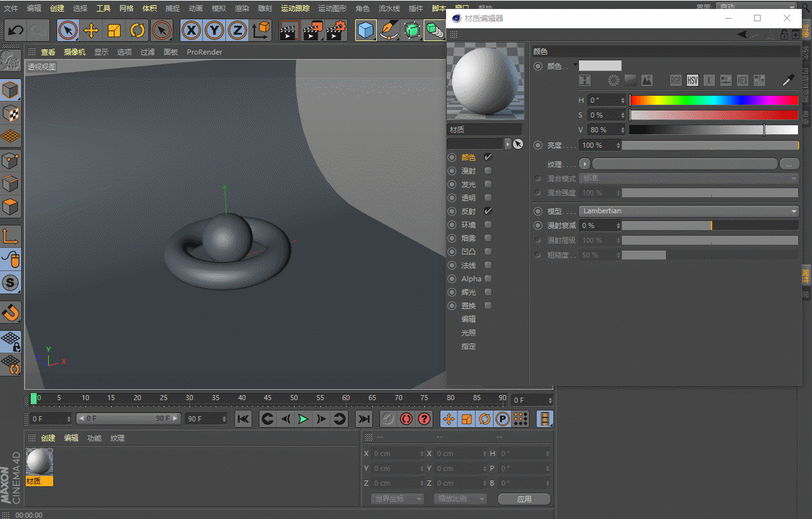This screenshot has width=812, height=519.
Task: Add a cube primitive object
Action: (366, 30)
